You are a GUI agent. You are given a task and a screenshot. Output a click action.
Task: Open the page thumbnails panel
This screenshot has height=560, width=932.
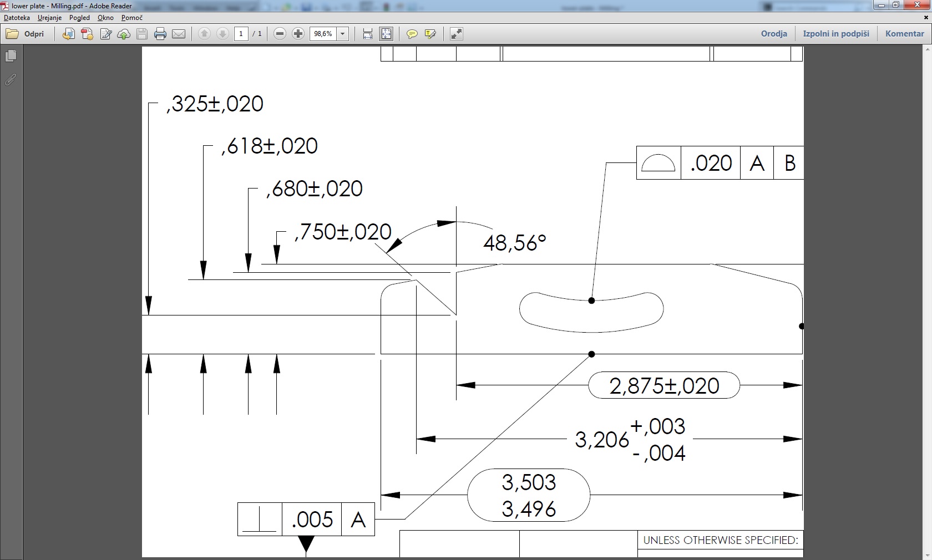tap(11, 56)
